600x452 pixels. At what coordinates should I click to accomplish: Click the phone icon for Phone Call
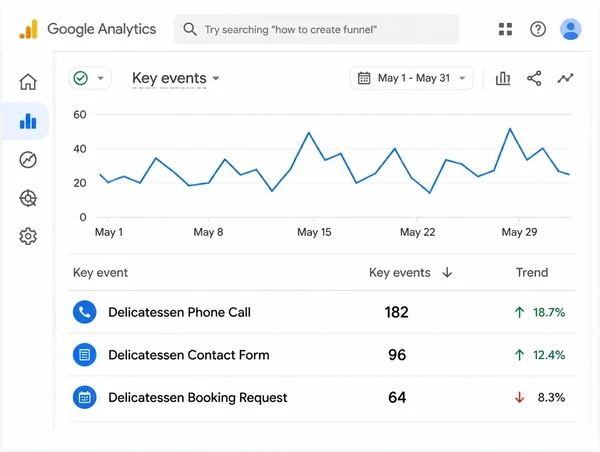point(85,312)
